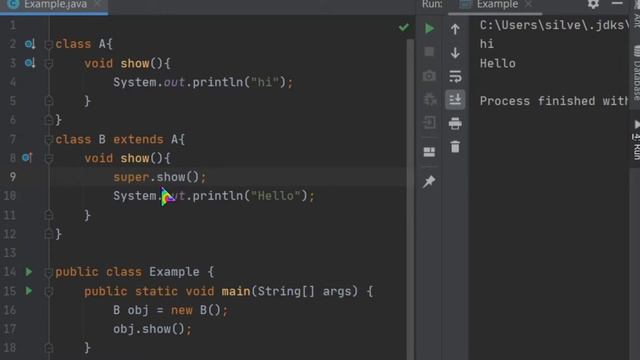Select the Example.java editor tab

[54, 5]
